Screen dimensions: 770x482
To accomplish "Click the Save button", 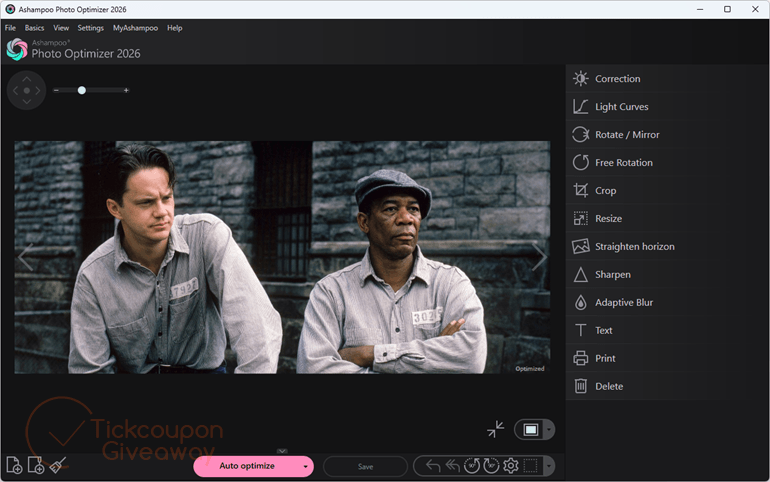I will (365, 466).
